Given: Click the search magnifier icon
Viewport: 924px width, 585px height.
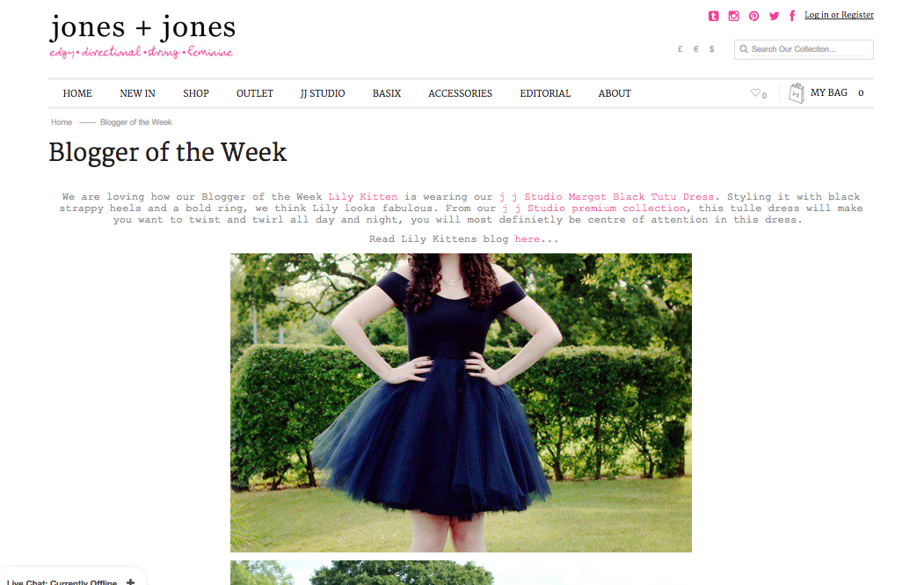Looking at the screenshot, I should tap(744, 49).
